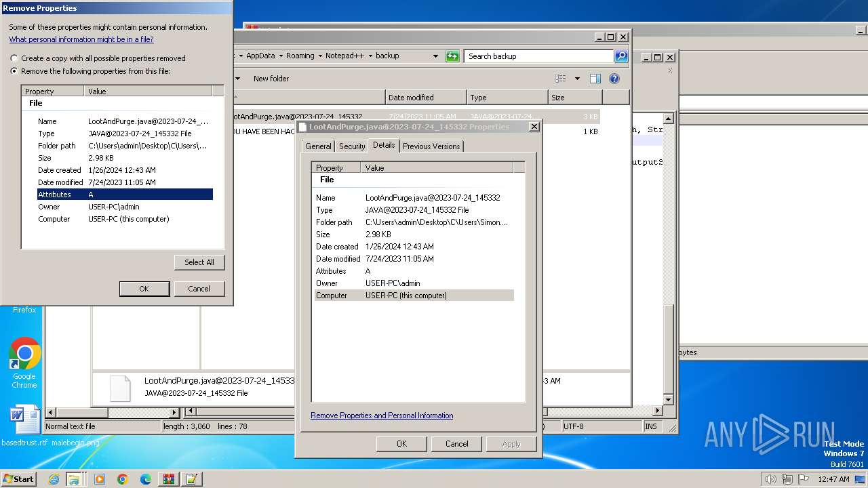Screen dimensions: 868x488
Task: Switch to WinRAR taskbar icon
Action: point(168,479)
